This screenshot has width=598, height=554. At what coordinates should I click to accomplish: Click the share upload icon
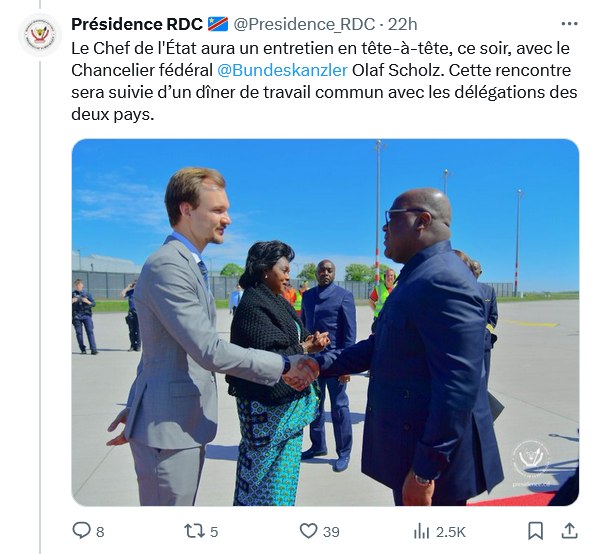tap(569, 531)
